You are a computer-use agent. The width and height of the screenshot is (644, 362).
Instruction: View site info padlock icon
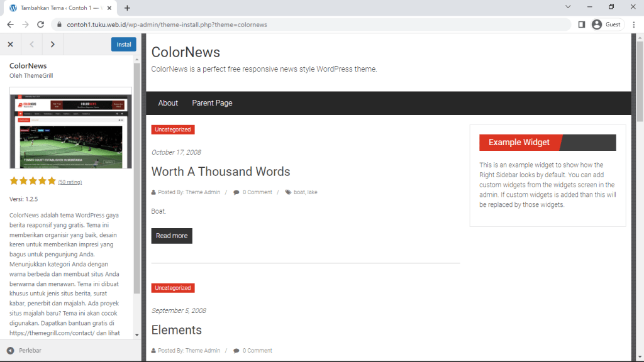pos(59,25)
